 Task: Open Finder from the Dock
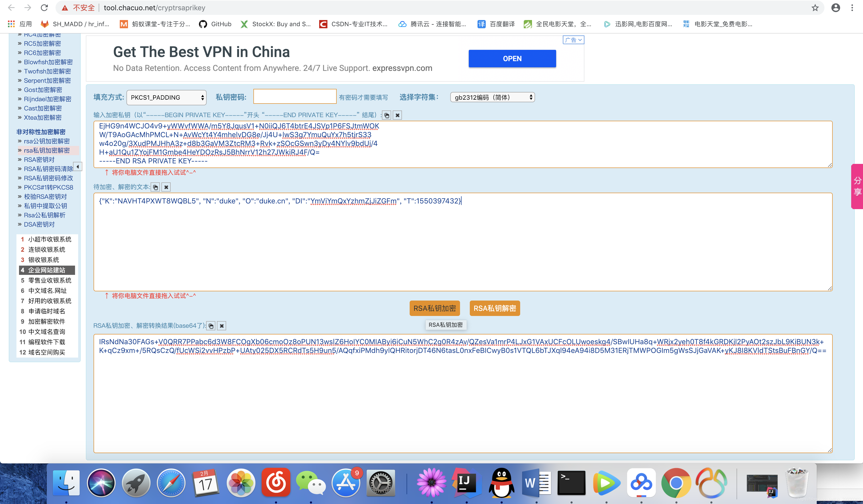(x=66, y=483)
